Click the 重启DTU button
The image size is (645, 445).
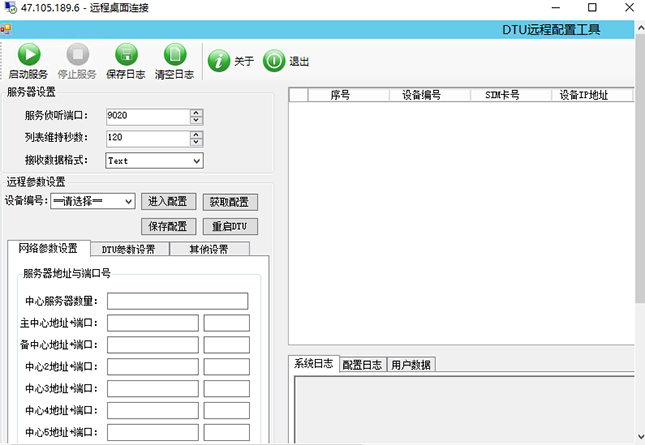click(229, 226)
